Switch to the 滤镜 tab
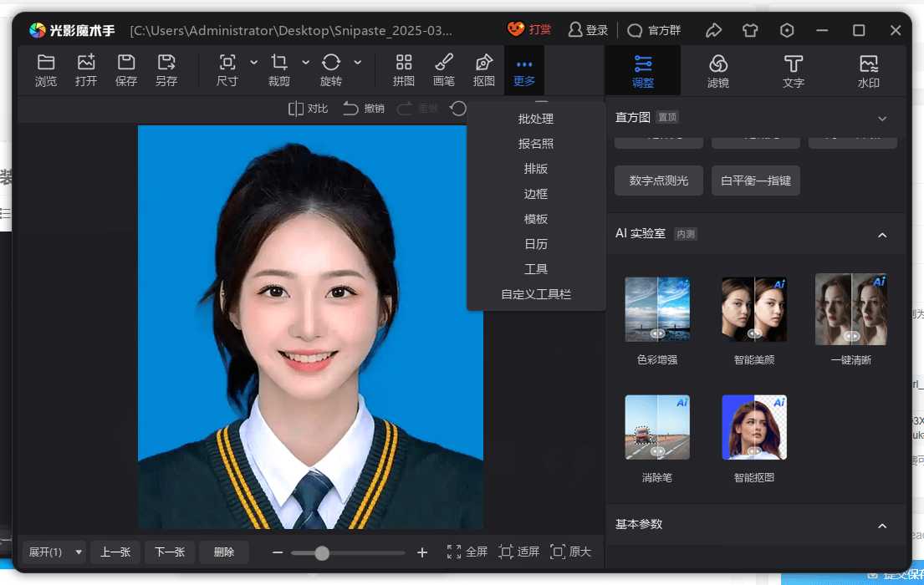This screenshot has width=924, height=585. 717,70
